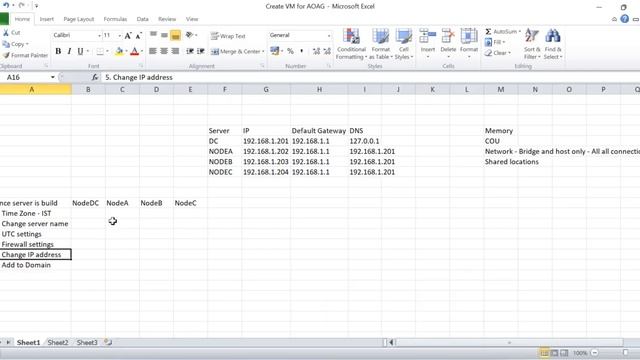This screenshot has height=360, width=640.
Task: Expand Merge & Center dropdown arrow
Action: point(263,51)
